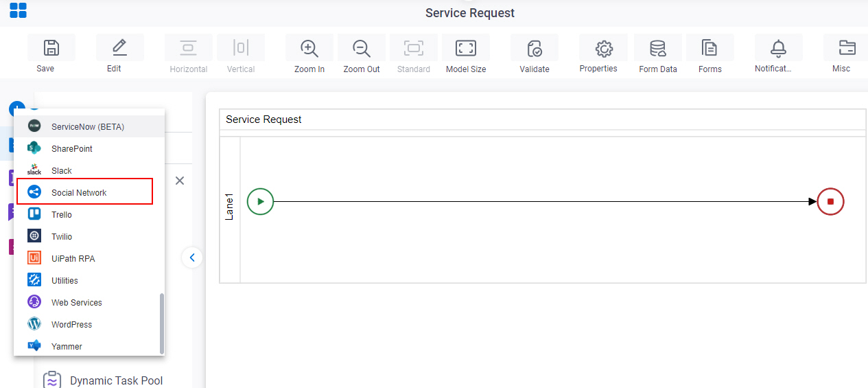Click the Dynamic Task Pool icon
Viewport: 868px width, 388px height.
point(52,380)
